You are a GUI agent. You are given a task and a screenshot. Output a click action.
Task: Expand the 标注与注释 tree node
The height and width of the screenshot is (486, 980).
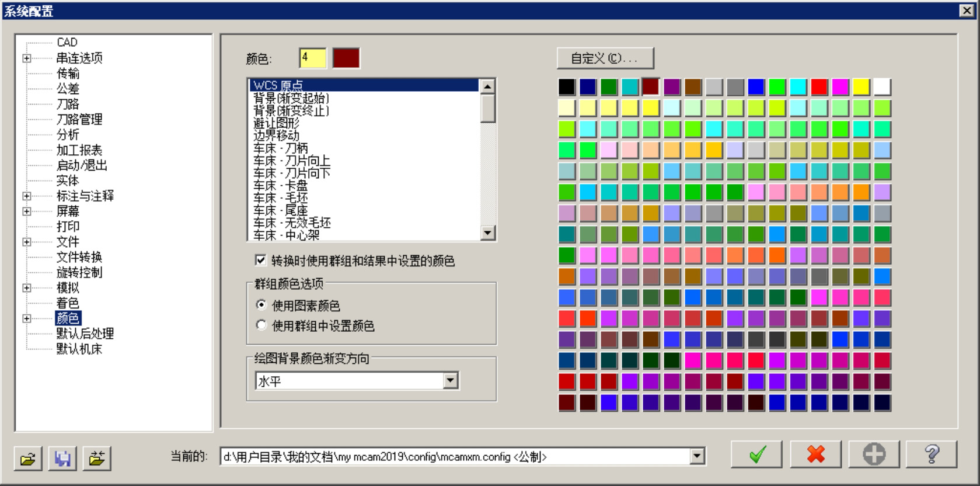click(x=27, y=196)
